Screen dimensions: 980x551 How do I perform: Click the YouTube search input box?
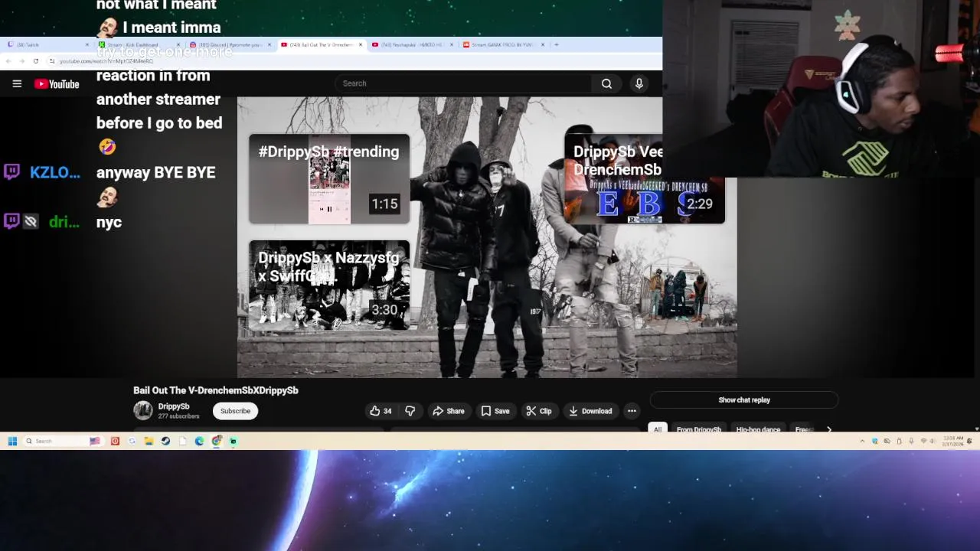(463, 83)
